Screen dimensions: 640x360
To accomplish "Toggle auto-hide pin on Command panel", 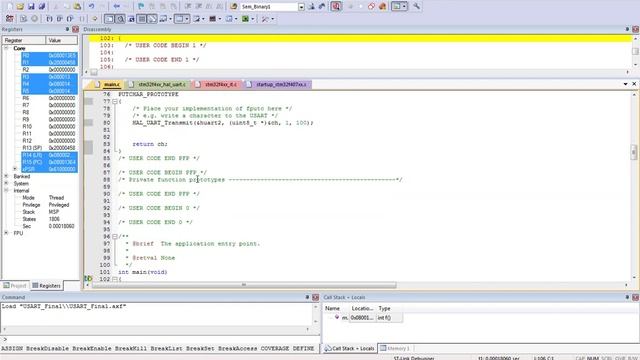I will [x=307, y=297].
